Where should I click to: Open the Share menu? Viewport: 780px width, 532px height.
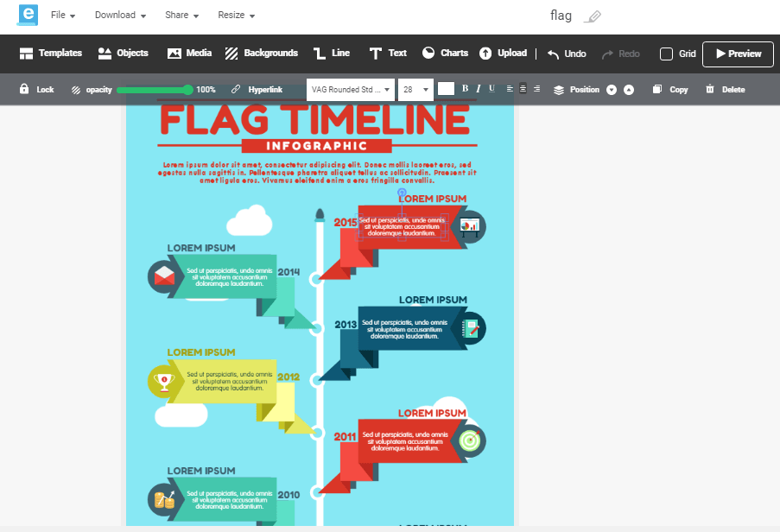tap(182, 16)
